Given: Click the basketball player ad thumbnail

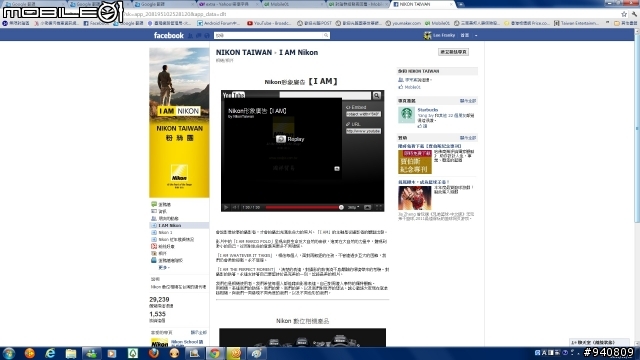Looking at the screenshot, I should 415,198.
